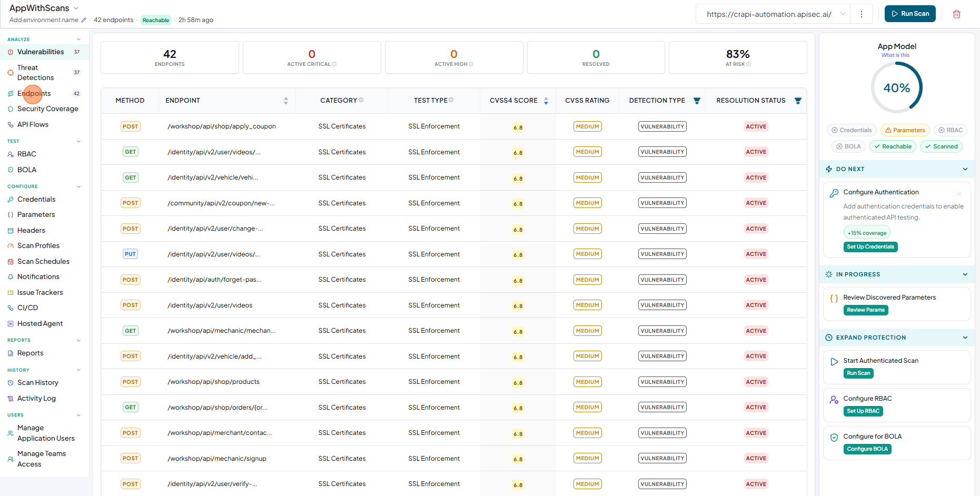Click the red trash delete icon
This screenshot has height=496, width=980.
(x=956, y=14)
